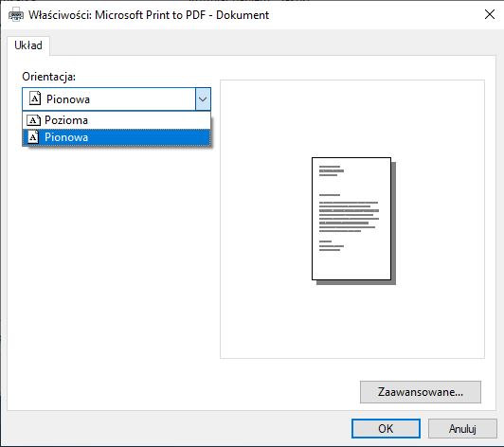The width and height of the screenshot is (504, 447).
Task: Open Zaawansowane settings
Action: 421,392
